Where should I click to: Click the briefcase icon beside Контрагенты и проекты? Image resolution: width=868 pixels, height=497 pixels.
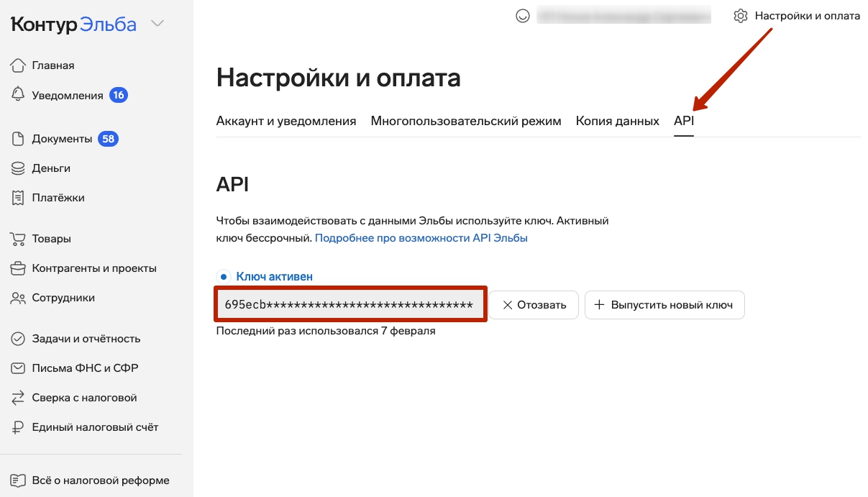point(18,268)
